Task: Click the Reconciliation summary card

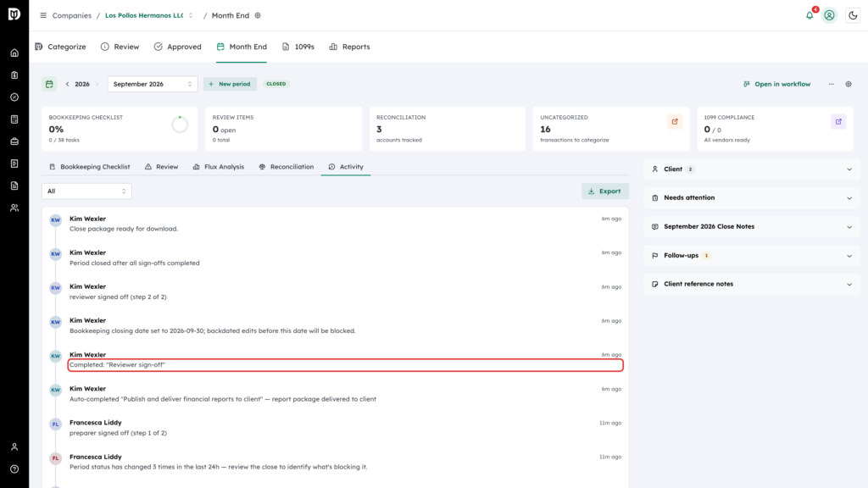Action: click(x=448, y=129)
